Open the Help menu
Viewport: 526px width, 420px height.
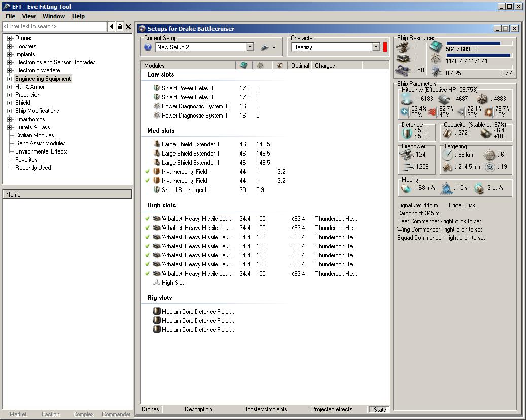(x=78, y=16)
